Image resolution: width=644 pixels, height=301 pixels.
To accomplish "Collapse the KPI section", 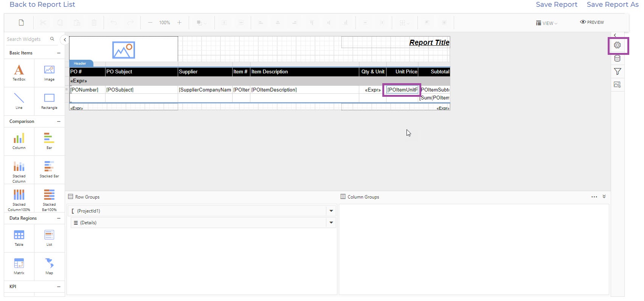I will (x=59, y=287).
